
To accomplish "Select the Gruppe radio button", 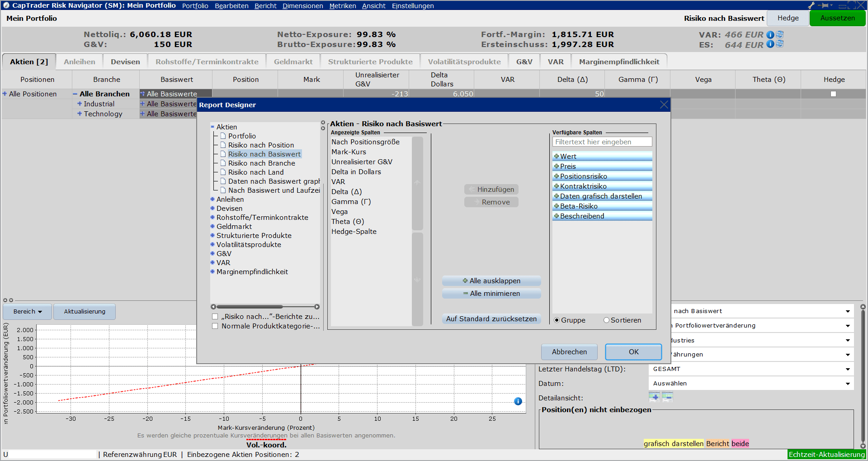I will (x=557, y=320).
